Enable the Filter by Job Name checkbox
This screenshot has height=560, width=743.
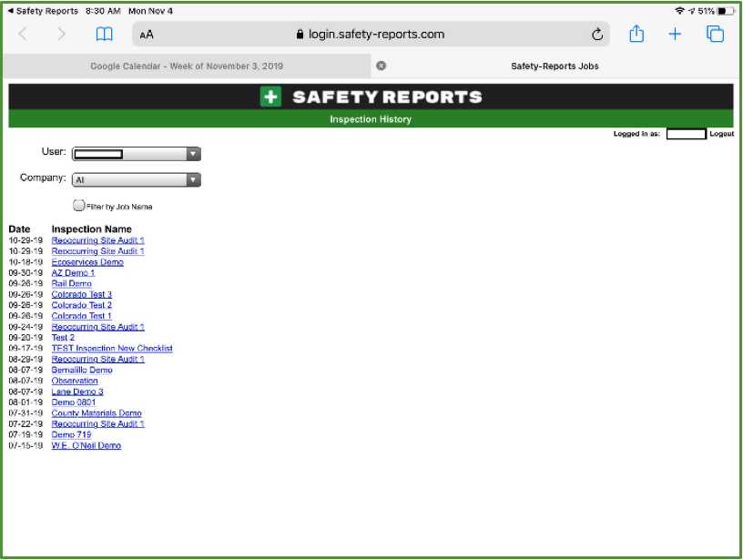(78, 205)
